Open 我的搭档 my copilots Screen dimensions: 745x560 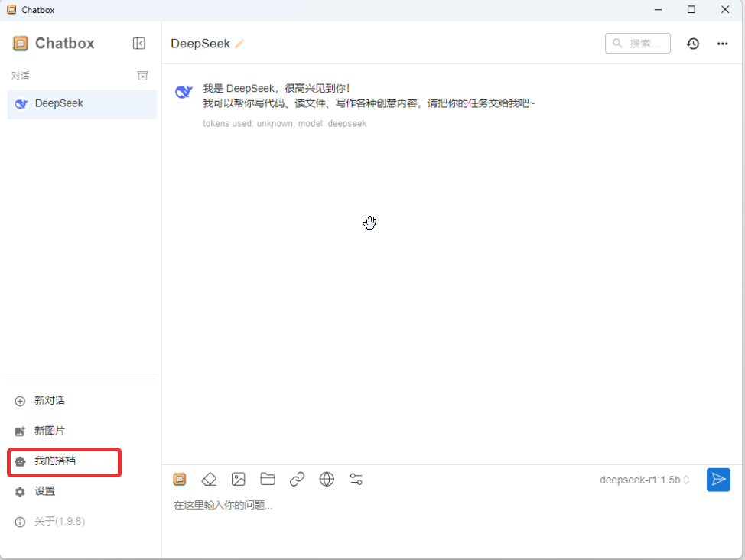click(64, 461)
